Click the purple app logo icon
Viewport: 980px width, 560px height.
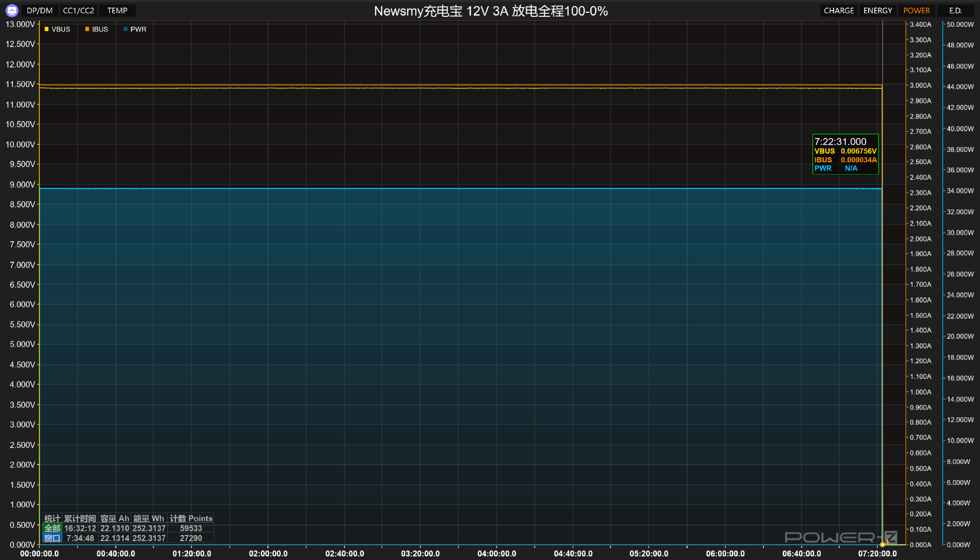coord(12,10)
